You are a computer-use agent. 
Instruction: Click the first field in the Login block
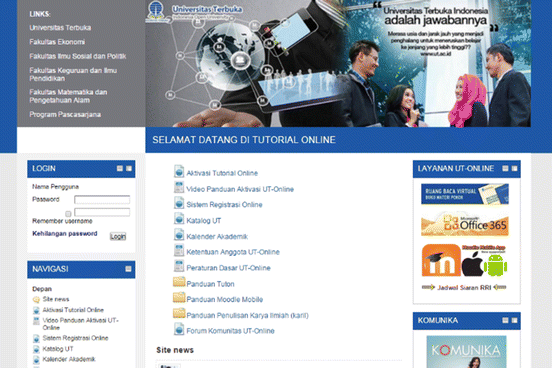(x=102, y=200)
